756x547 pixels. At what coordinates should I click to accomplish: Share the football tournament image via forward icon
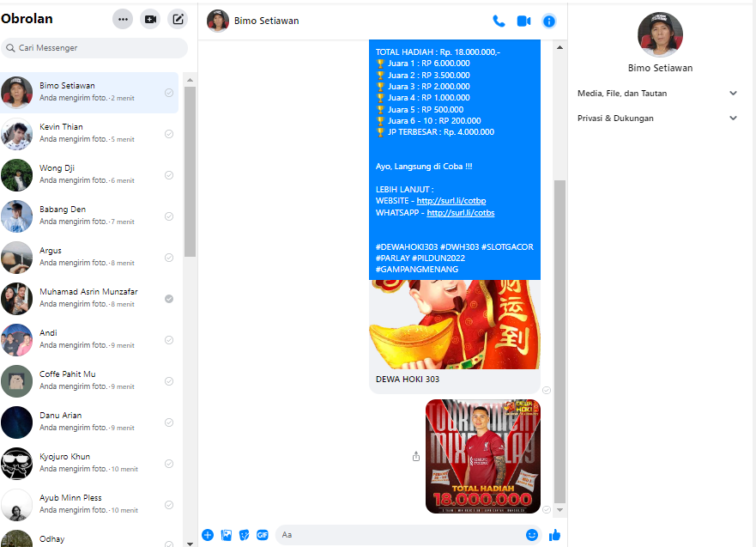[416, 457]
